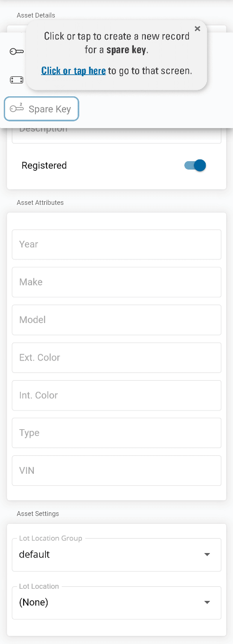
Task: Open the Lot Location dropdown showing (None)
Action: (x=116, y=602)
